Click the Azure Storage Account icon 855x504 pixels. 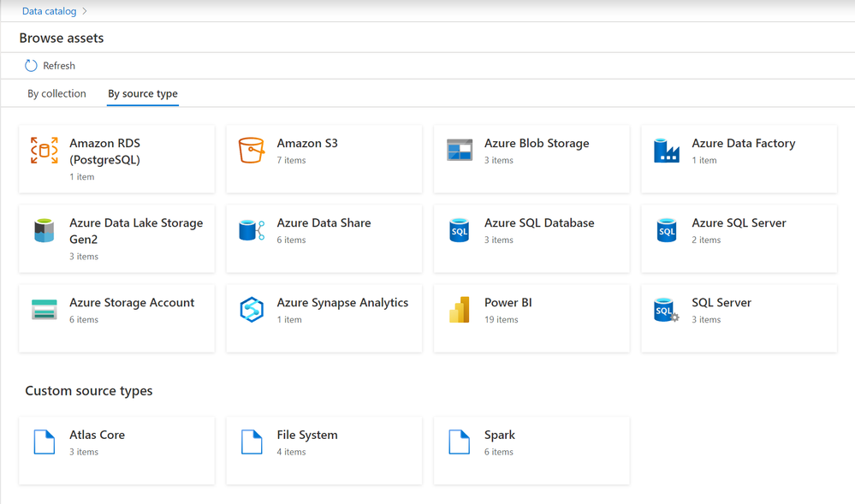tap(45, 310)
